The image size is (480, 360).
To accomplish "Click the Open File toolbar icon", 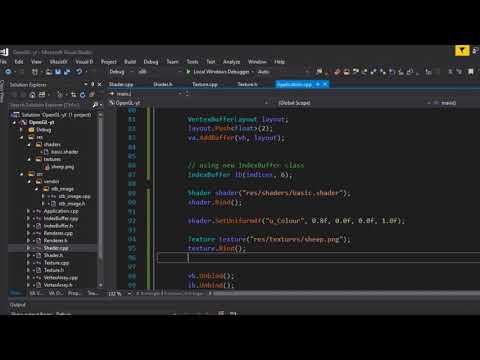I will pos(49,72).
